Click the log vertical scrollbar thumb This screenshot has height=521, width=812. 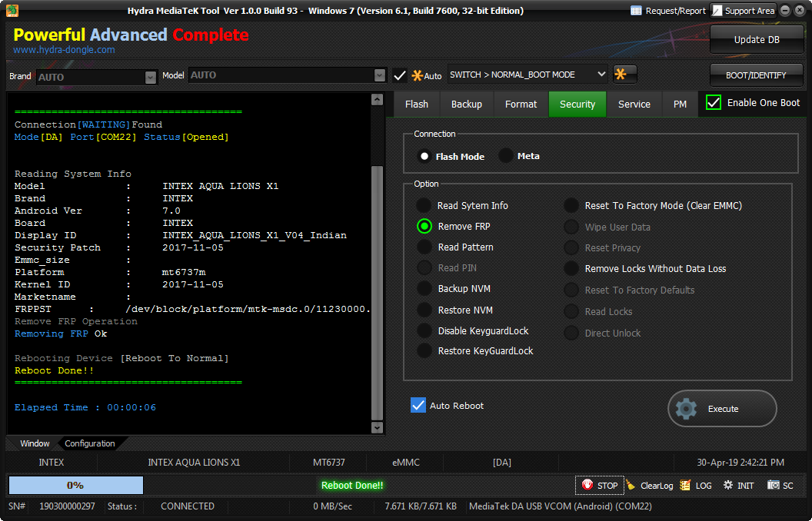click(377, 293)
